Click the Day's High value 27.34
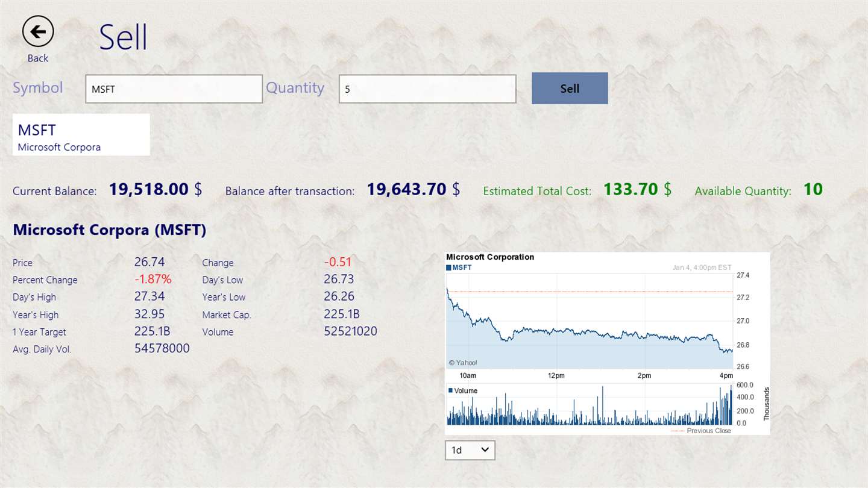 [x=149, y=296]
